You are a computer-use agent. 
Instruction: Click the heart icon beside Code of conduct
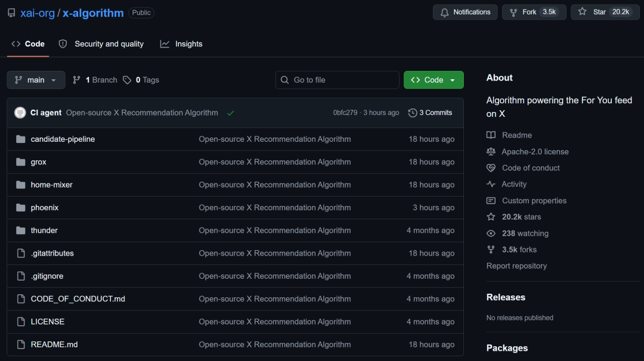click(x=491, y=168)
